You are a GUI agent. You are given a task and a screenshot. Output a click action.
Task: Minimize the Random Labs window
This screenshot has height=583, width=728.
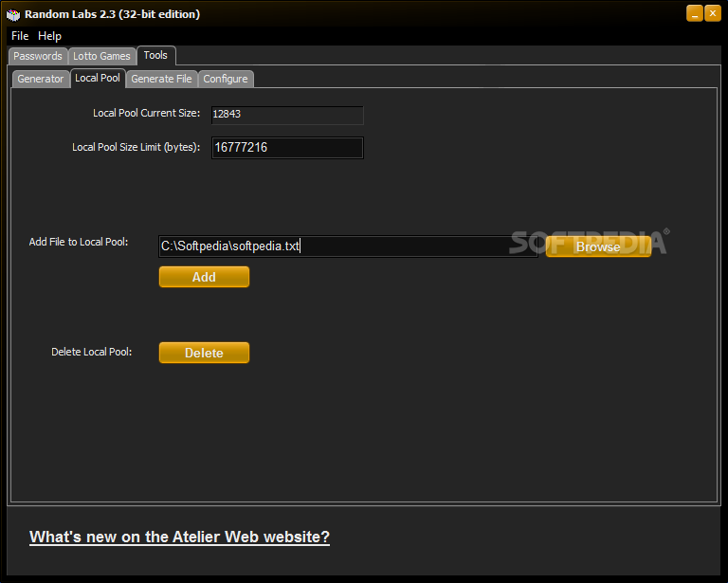point(695,14)
